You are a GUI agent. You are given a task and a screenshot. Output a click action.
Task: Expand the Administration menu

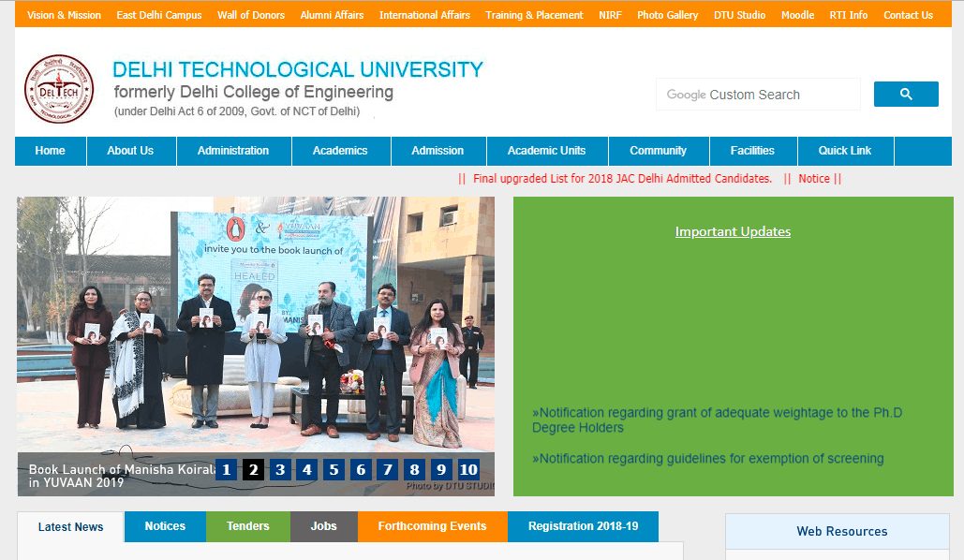pos(233,151)
